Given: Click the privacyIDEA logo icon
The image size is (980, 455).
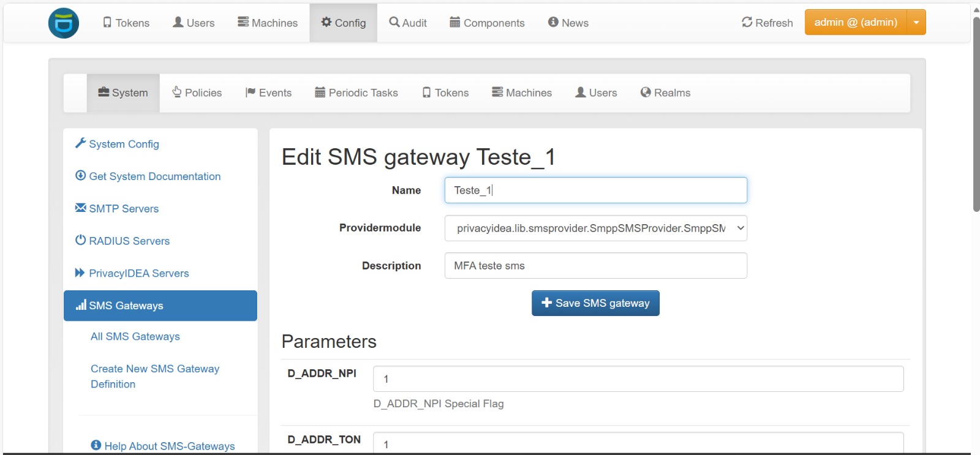Looking at the screenshot, I should 64,23.
